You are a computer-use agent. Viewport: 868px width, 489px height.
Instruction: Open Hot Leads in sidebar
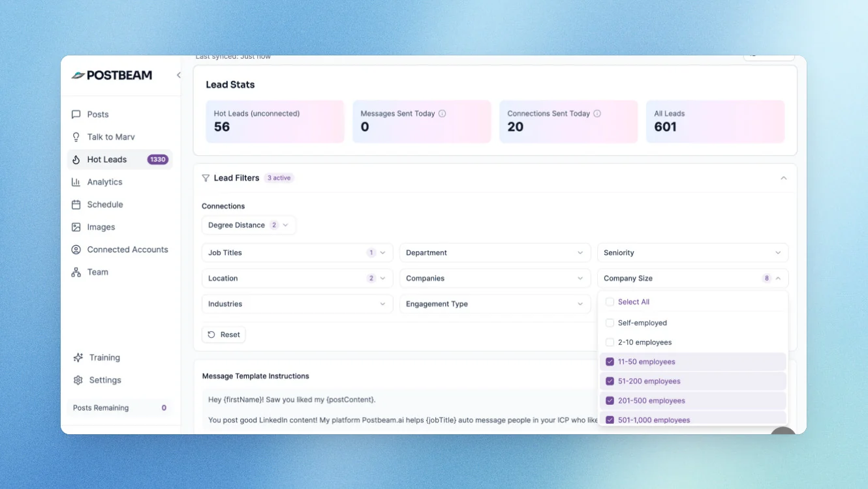[x=120, y=159]
